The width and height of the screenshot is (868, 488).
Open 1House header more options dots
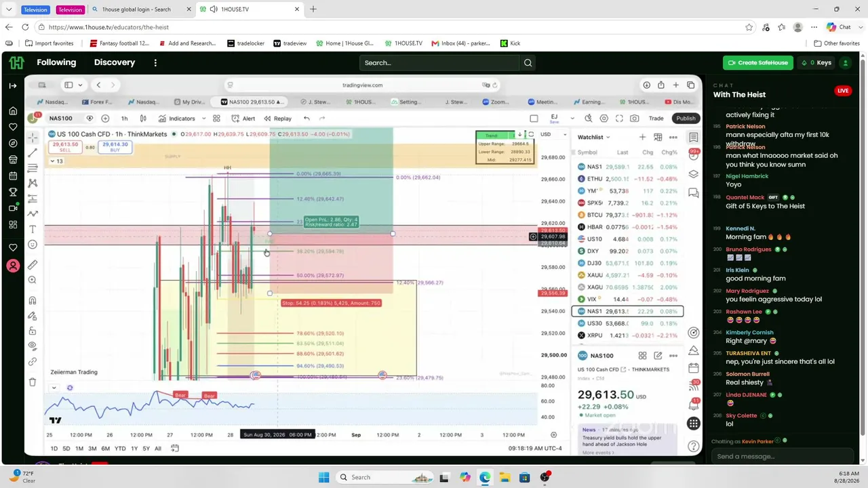(x=155, y=62)
